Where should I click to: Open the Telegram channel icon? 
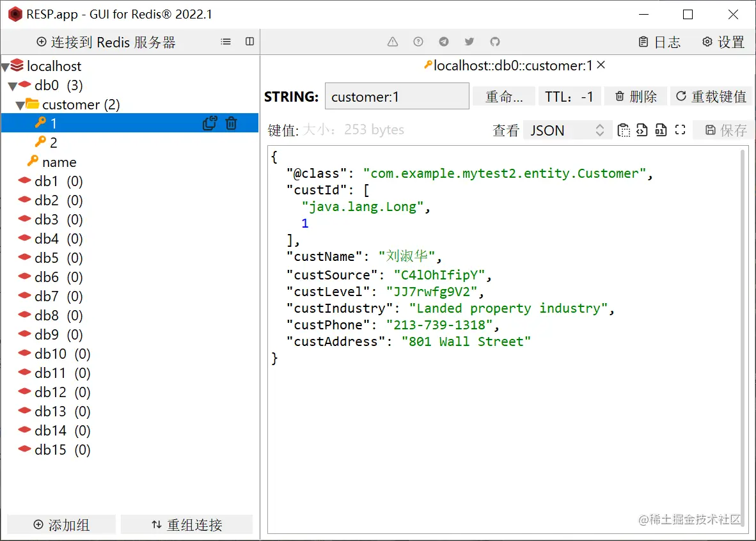[x=444, y=42]
